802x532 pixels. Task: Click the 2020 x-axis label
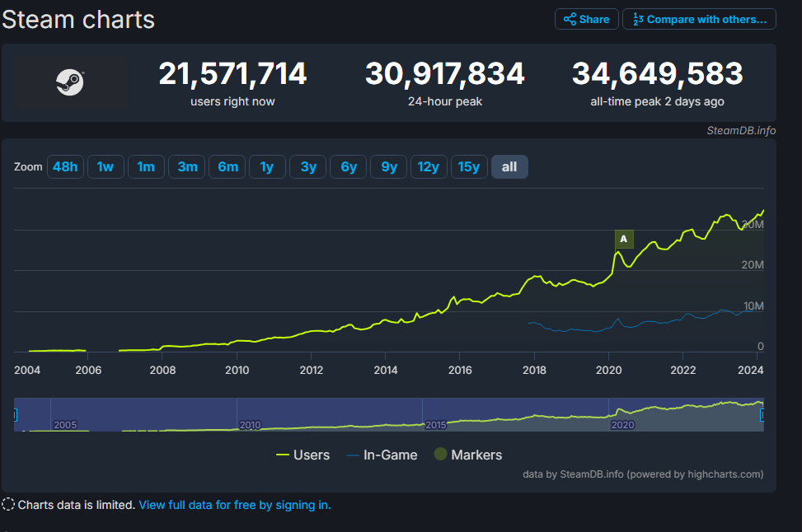tap(608, 370)
